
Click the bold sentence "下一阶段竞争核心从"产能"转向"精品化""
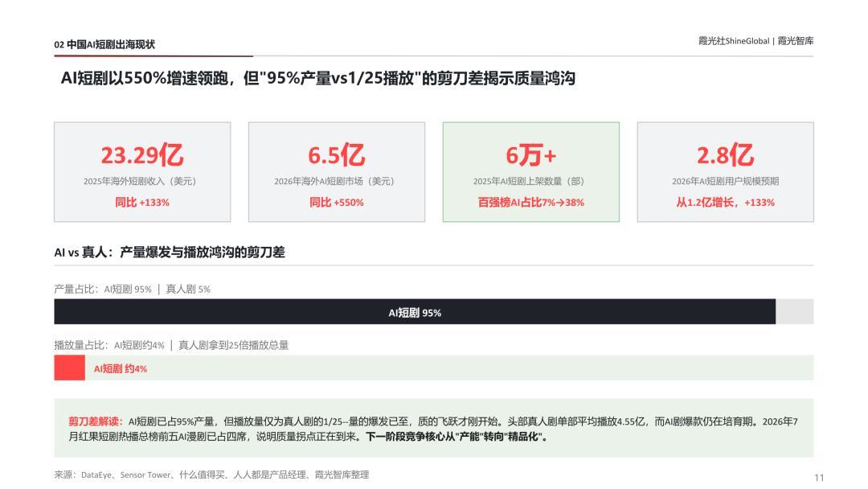[x=457, y=437]
